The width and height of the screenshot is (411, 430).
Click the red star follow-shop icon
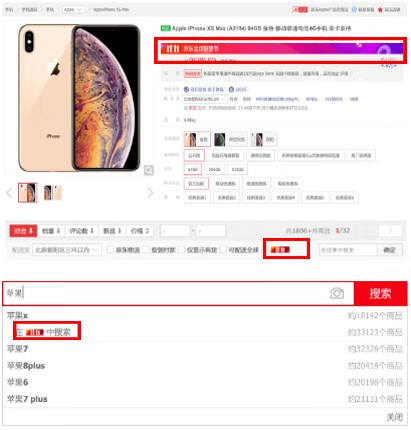pos(380,10)
